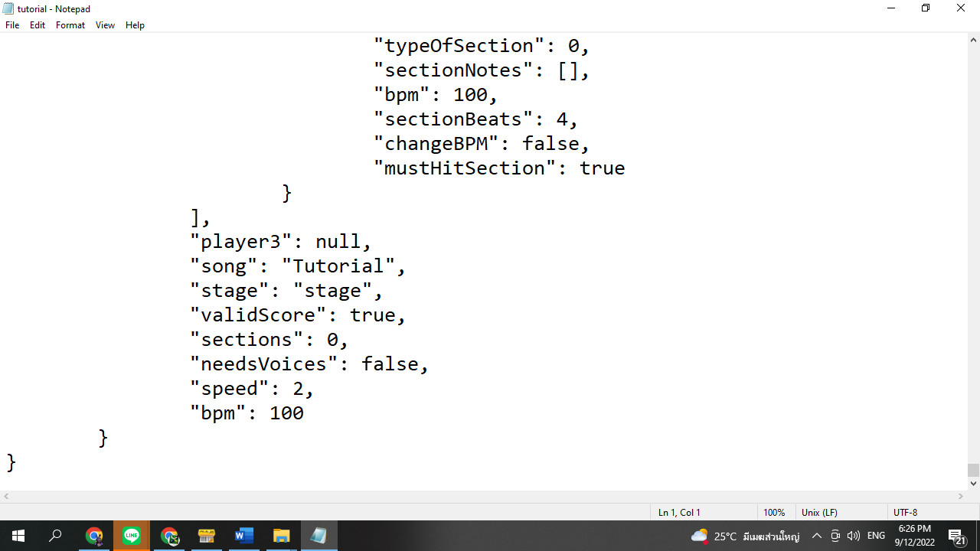The image size is (980, 551).
Task: Click the Notepad icon in the taskbar
Action: point(318,535)
